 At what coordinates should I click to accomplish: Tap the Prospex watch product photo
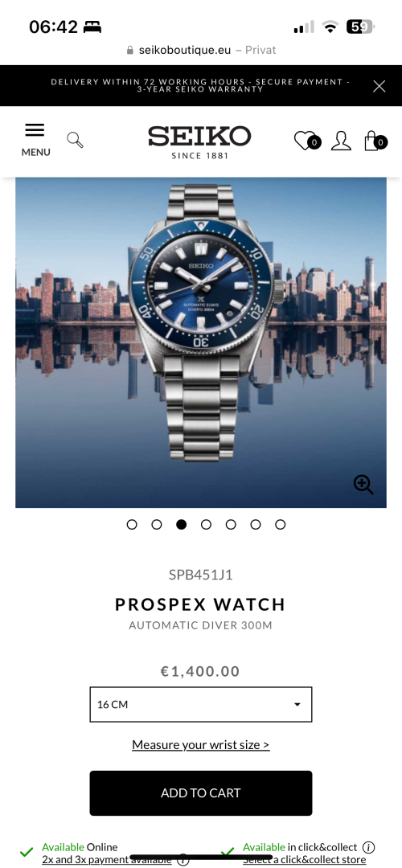pos(200,342)
